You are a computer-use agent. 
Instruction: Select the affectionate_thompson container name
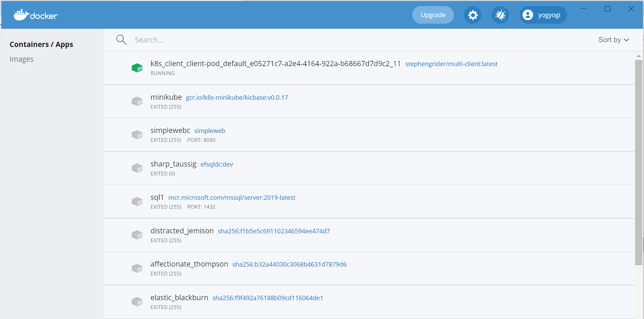(x=189, y=264)
